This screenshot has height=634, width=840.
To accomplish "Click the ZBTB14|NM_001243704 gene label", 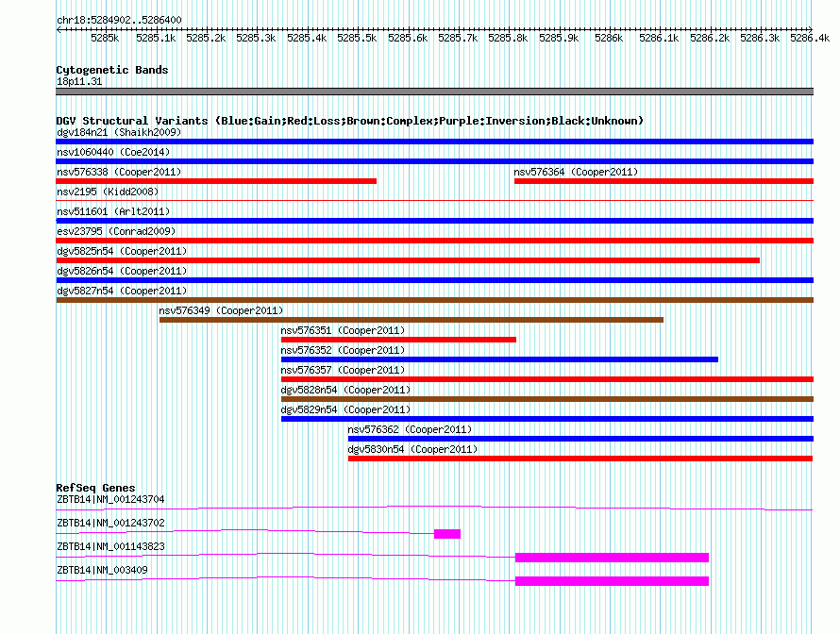I will (110, 499).
